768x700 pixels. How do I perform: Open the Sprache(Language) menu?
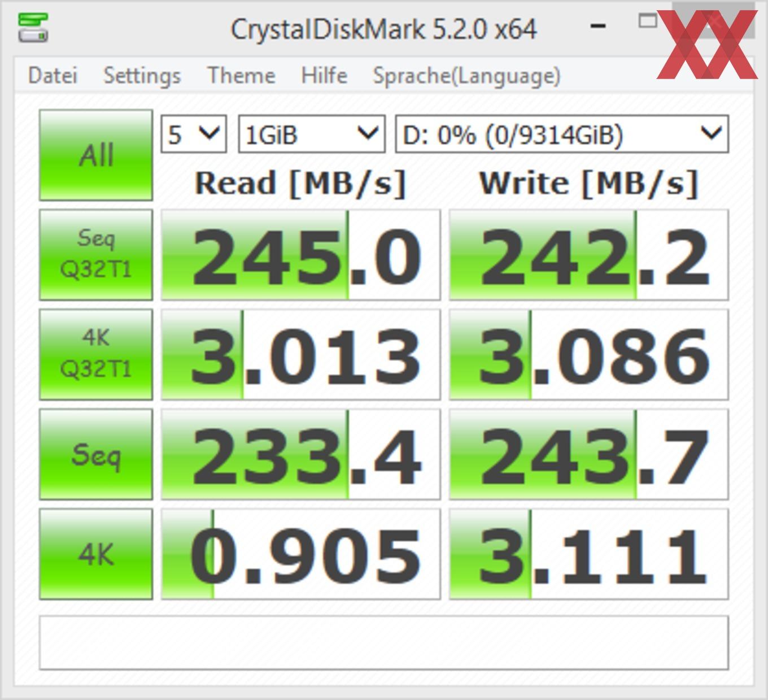coord(466,75)
